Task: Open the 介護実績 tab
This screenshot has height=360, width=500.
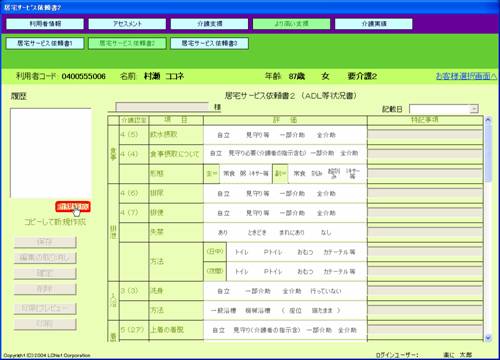Action: point(374,24)
